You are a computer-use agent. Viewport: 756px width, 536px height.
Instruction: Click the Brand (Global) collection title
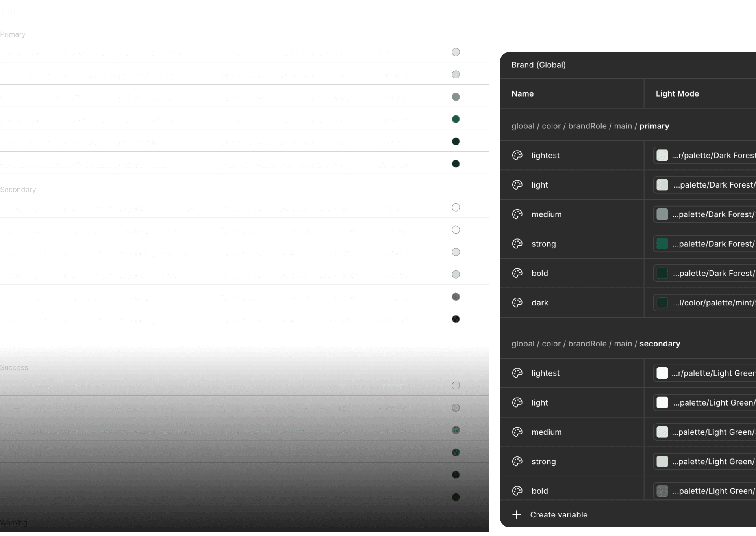pos(538,65)
